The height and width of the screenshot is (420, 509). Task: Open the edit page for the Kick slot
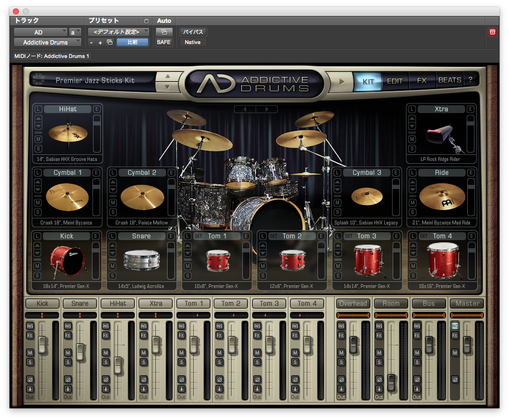[x=96, y=236]
